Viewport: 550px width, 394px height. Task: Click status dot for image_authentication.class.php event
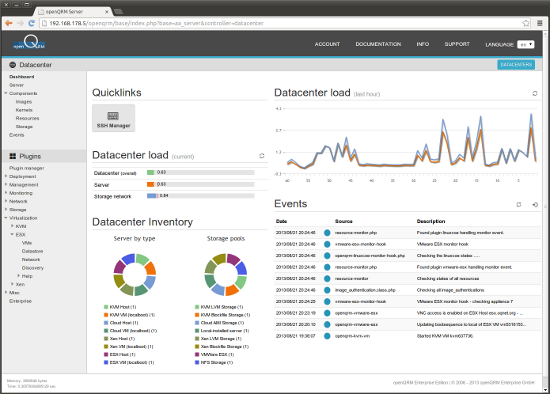pos(327,290)
